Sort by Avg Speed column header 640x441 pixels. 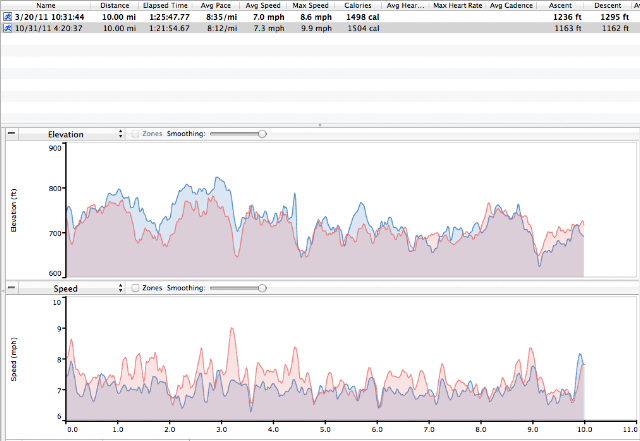tap(263, 5)
